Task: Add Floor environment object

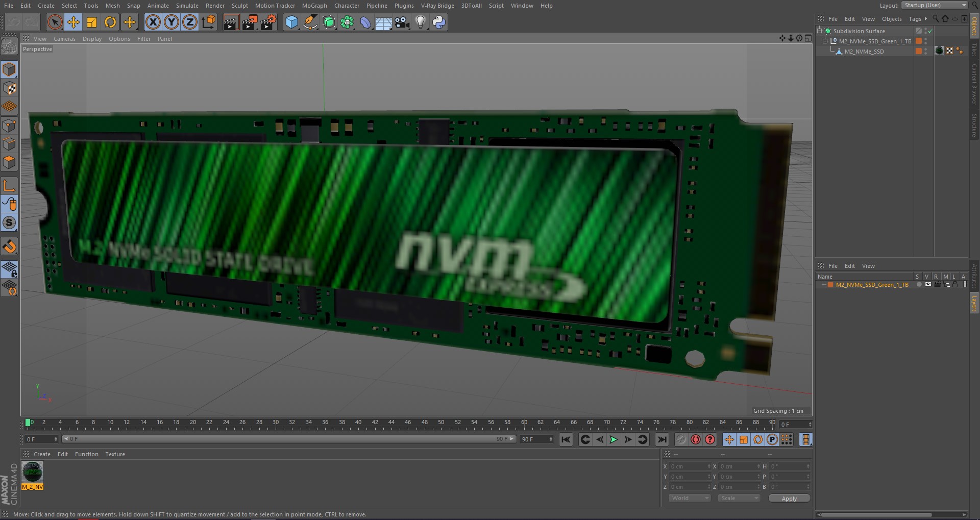Action: 383,22
